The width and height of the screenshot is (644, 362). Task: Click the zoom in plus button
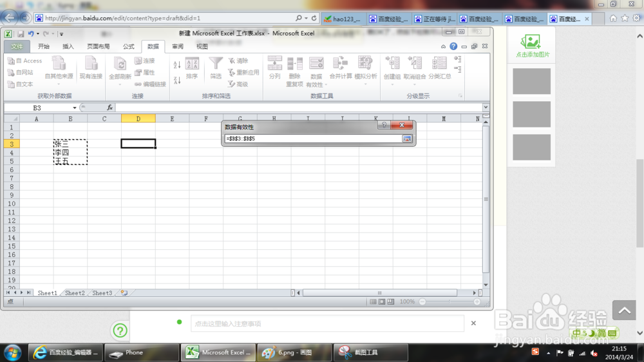[x=477, y=301]
